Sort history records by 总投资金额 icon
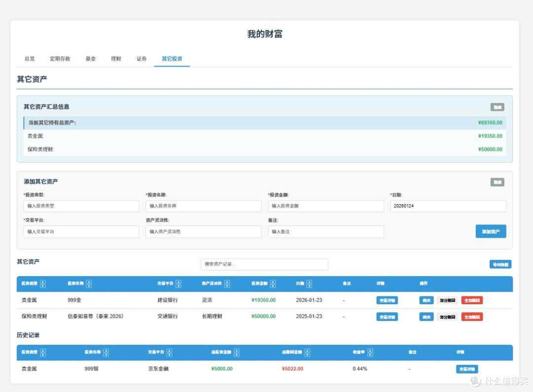Screen dimensions: 533x392 point(236,353)
